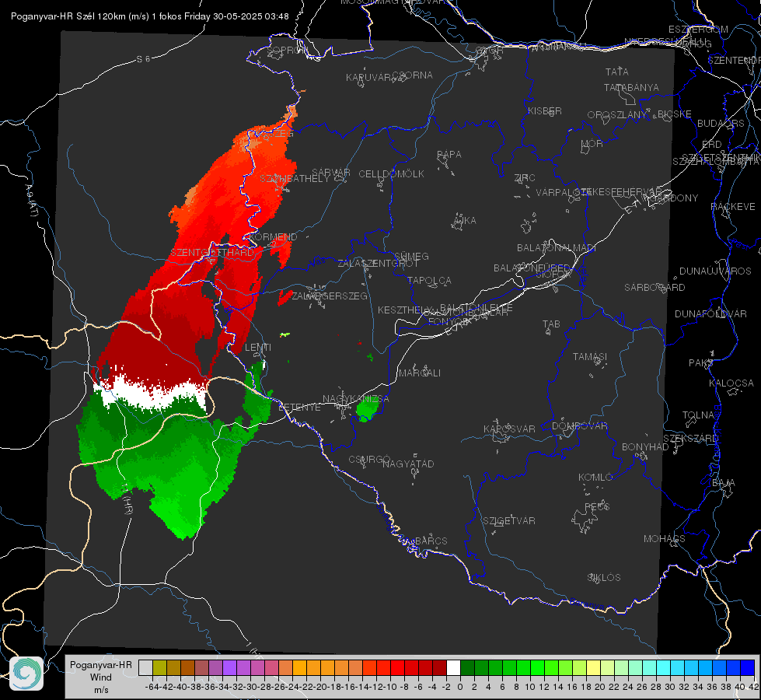Select the cyan swatch between 28 and 30
The image size is (761, 700).
click(664, 667)
